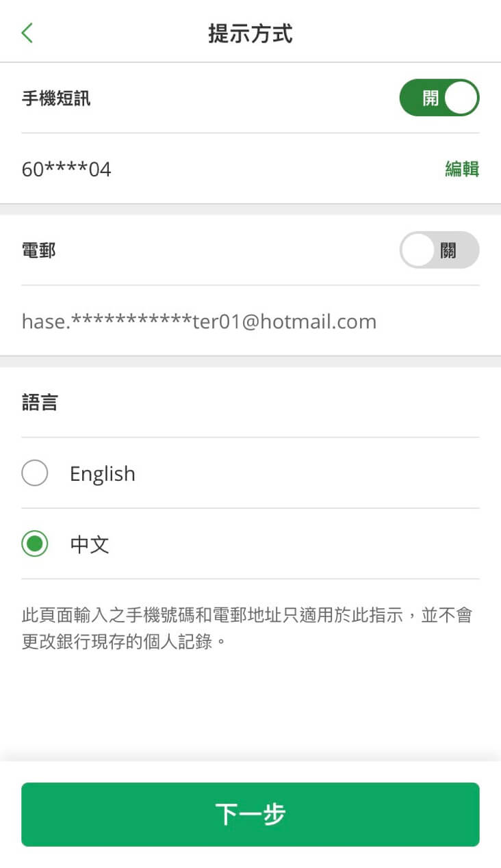Turn on the 電郵 switch

tap(439, 250)
